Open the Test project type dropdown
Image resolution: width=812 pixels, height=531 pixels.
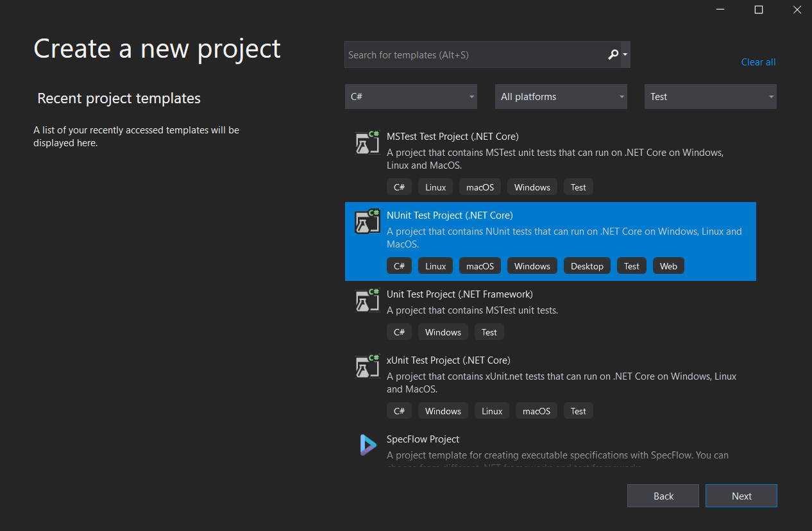point(710,96)
